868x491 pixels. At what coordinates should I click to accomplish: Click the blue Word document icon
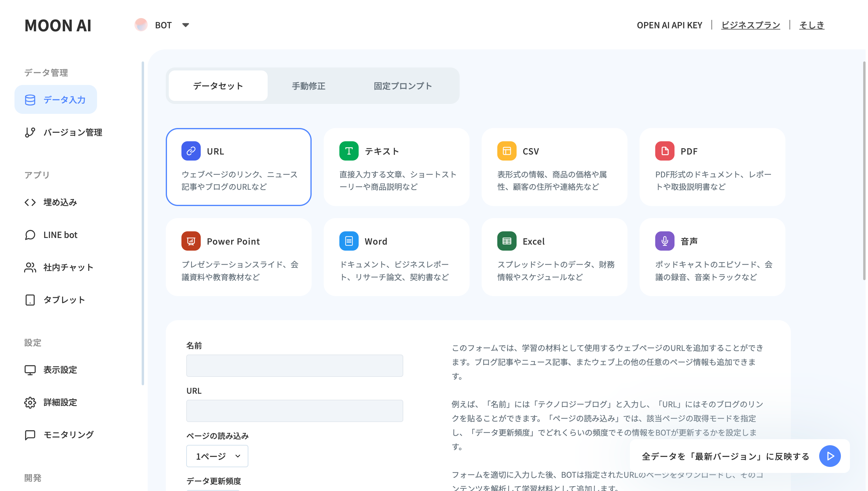point(349,241)
